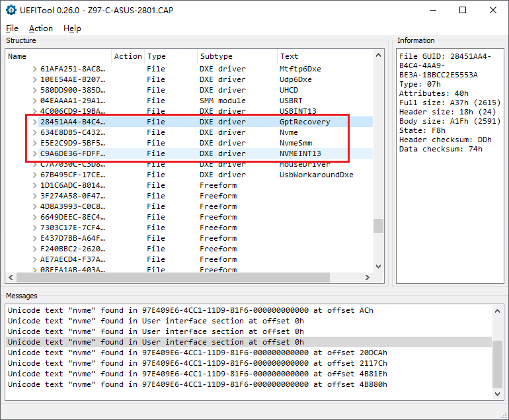
Task: Open the Action menu
Action: [x=41, y=28]
